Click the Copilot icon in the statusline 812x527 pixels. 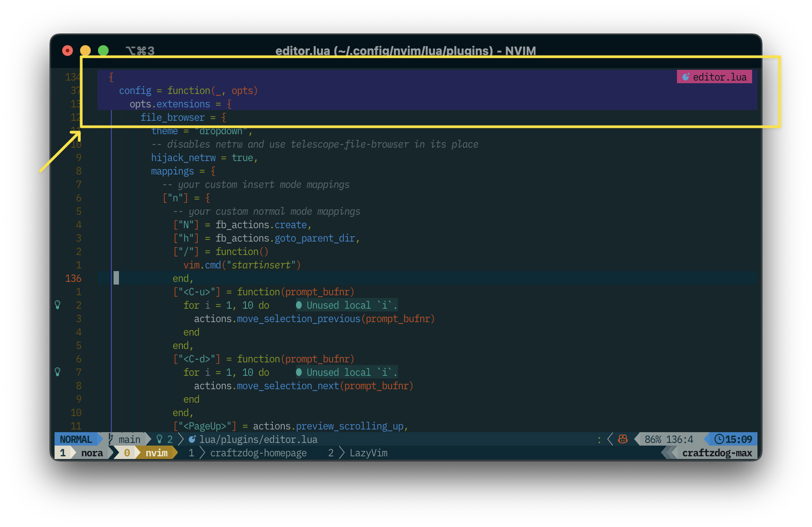(622, 439)
